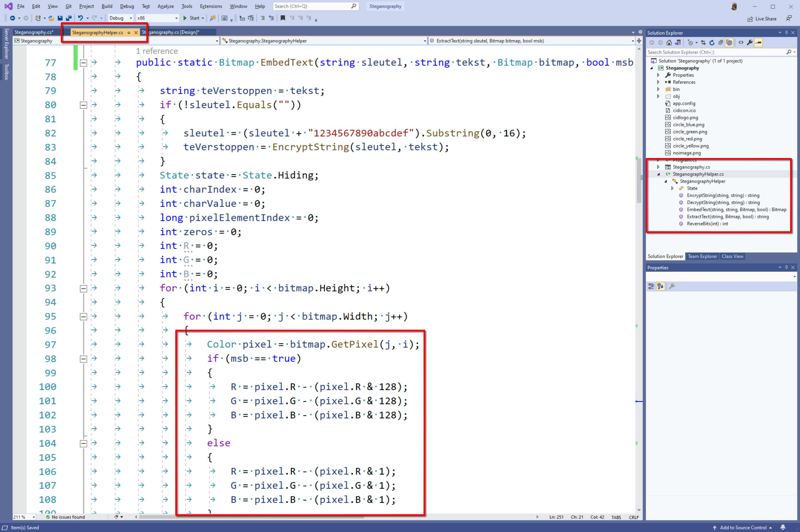This screenshot has height=532, width=800.
Task: Toggle Preview Selected Items button
Action: click(758, 42)
